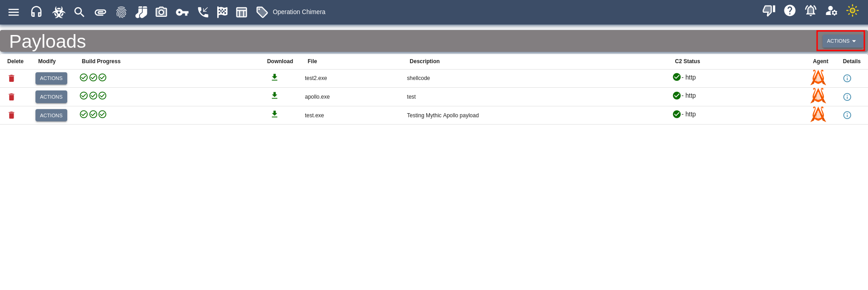The image size is (868, 290).
Task: Open user settings icon
Action: point(832,10)
